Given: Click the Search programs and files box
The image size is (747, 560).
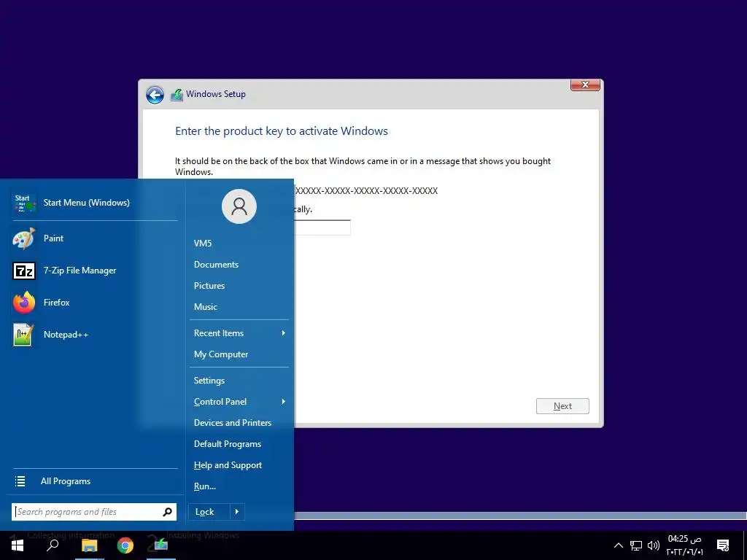Looking at the screenshot, I should (x=94, y=512).
